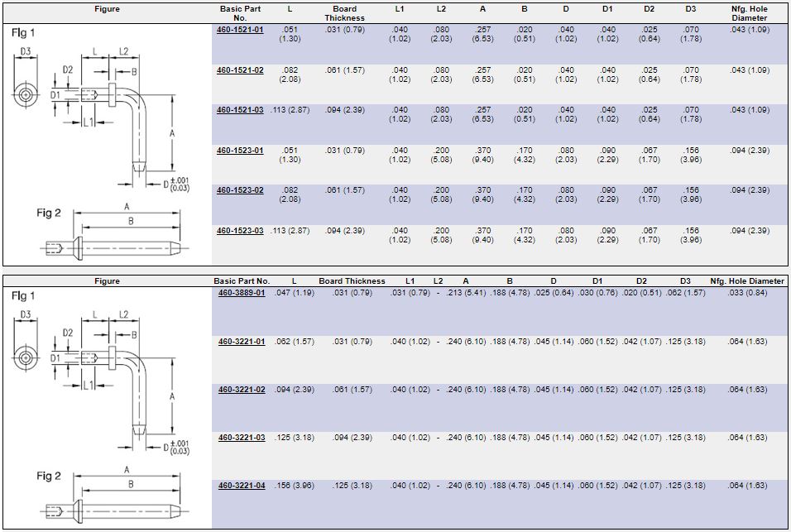Click the Nfg. Hole Diameter header in bottom table

pos(747,281)
